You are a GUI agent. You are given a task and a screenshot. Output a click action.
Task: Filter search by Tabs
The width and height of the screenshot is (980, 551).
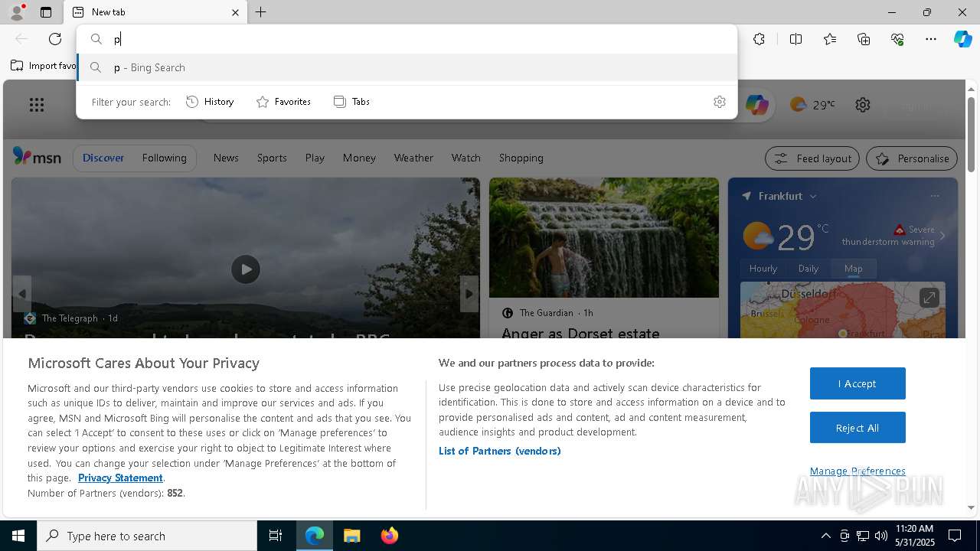coord(352,102)
